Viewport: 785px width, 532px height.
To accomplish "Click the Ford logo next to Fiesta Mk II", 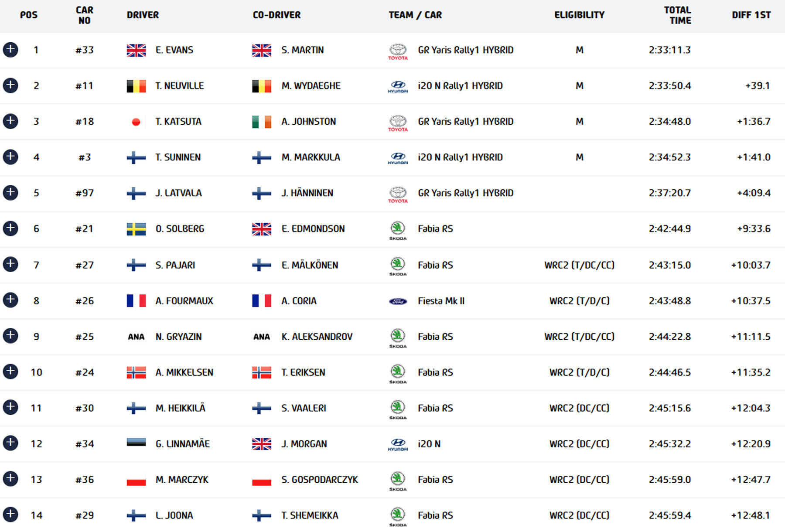I will (x=398, y=301).
